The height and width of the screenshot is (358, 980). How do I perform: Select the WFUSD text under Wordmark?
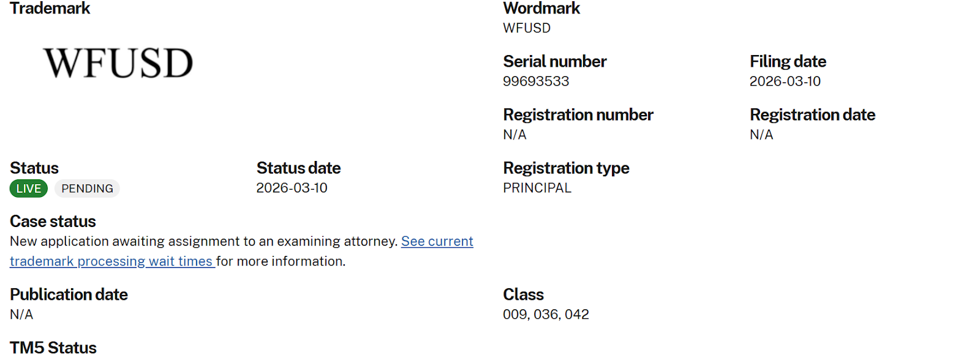(527, 28)
